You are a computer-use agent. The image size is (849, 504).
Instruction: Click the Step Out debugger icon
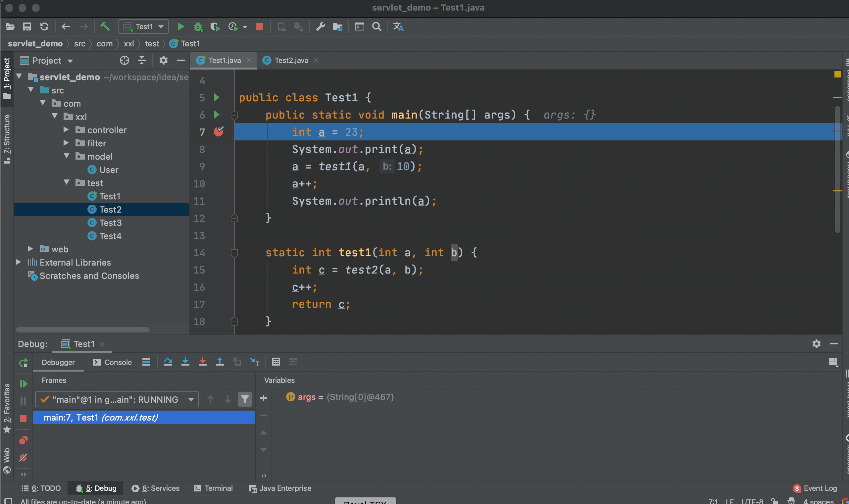[x=219, y=362]
